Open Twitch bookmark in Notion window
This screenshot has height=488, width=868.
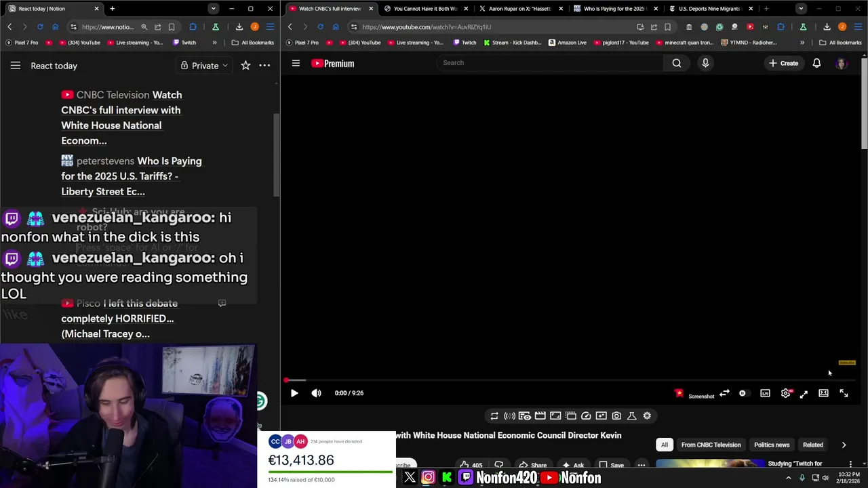pos(184,43)
